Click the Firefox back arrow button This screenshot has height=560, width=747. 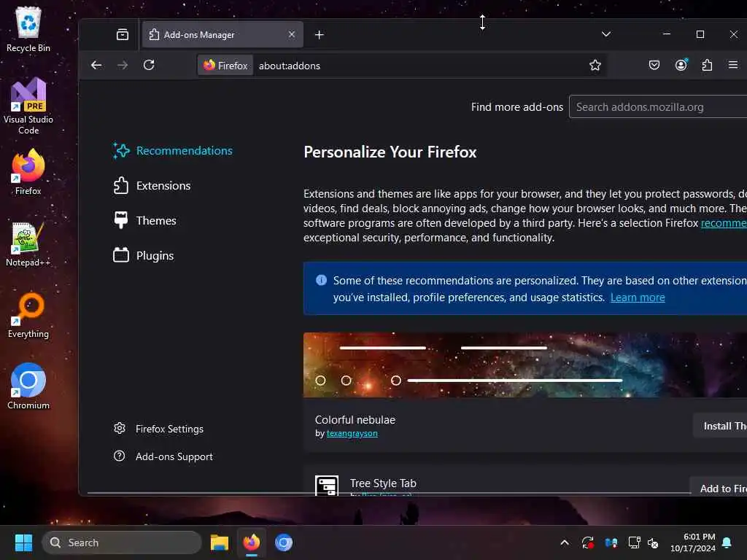coord(96,65)
